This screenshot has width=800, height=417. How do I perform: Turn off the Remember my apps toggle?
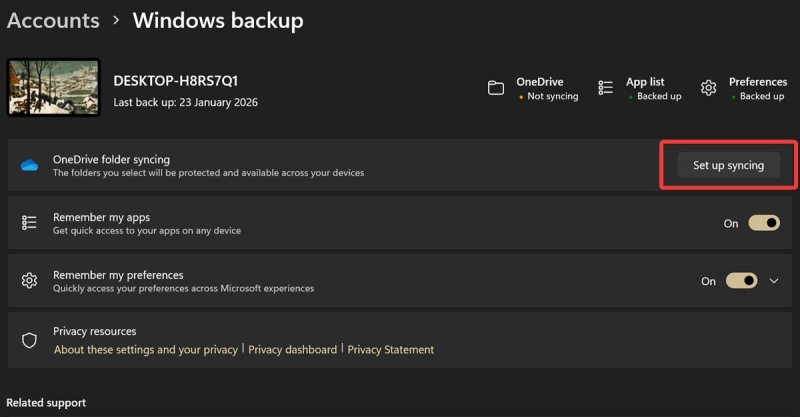pos(764,223)
